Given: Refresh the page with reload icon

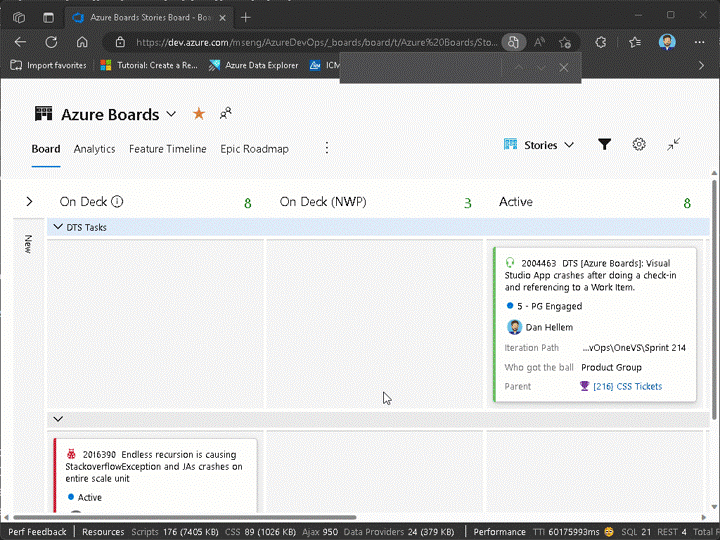Looking at the screenshot, I should pyautogui.click(x=51, y=42).
